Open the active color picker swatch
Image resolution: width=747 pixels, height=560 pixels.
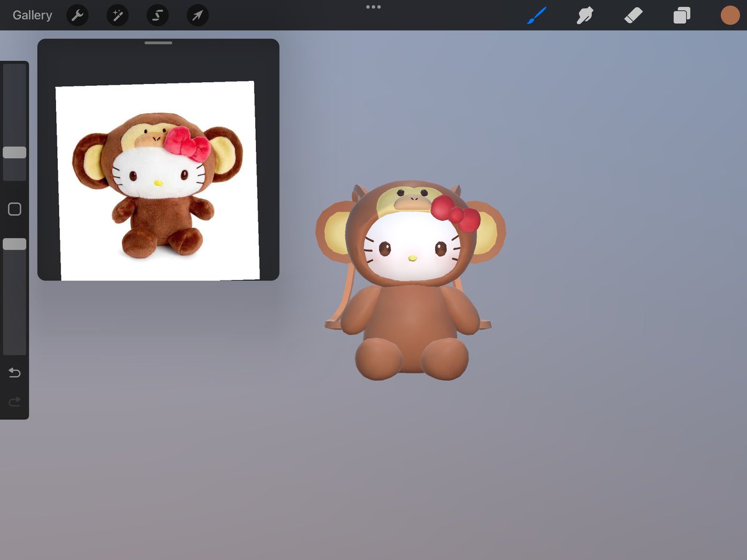coord(730,16)
